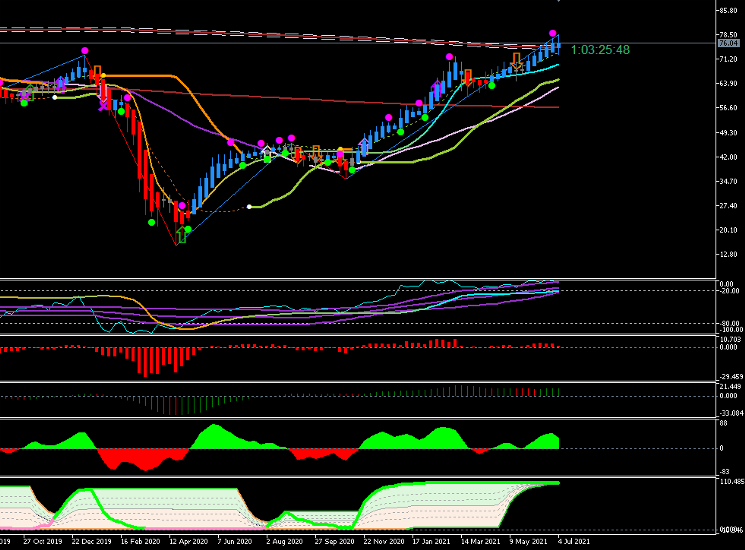Click the 22 Nov 2020 date label

point(385,541)
